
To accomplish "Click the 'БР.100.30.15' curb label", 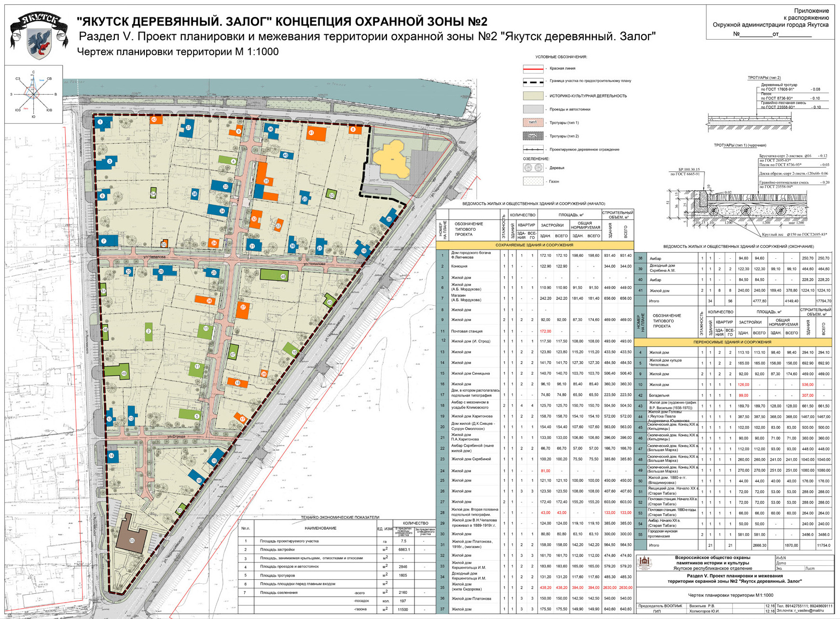I will click(689, 170).
